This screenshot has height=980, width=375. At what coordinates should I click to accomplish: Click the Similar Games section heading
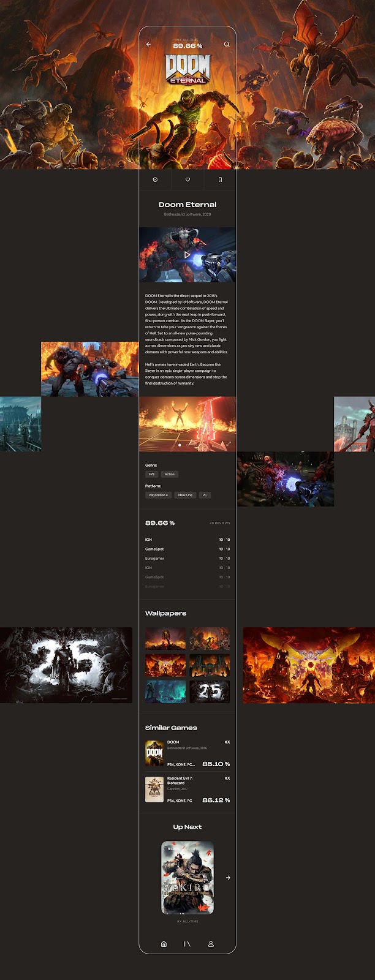[x=171, y=728]
